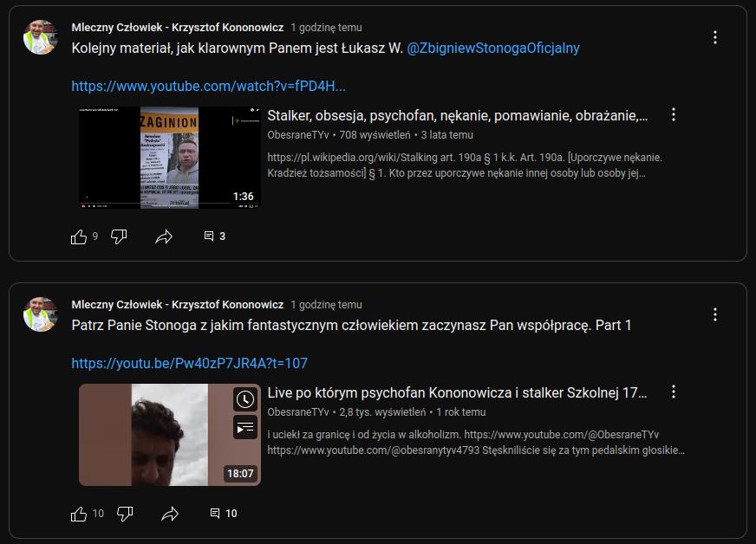This screenshot has width=756, height=544.
Task: Share the first community post
Action: [x=164, y=236]
